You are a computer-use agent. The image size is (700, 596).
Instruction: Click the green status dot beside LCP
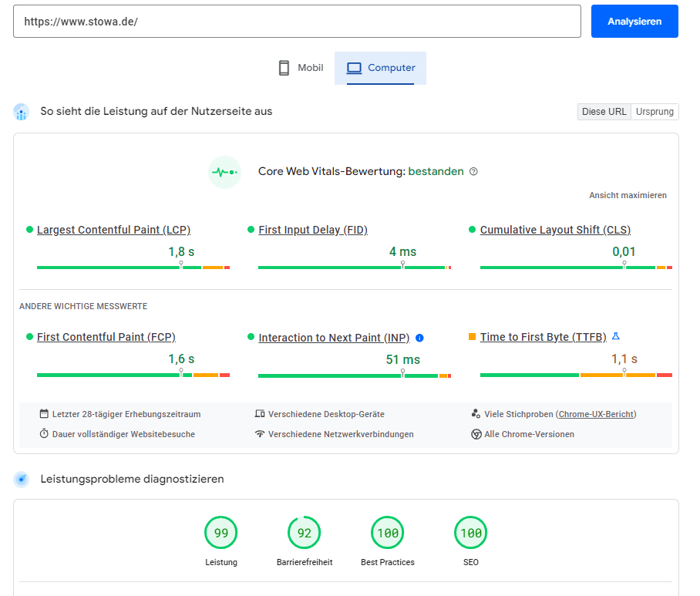coord(29,230)
